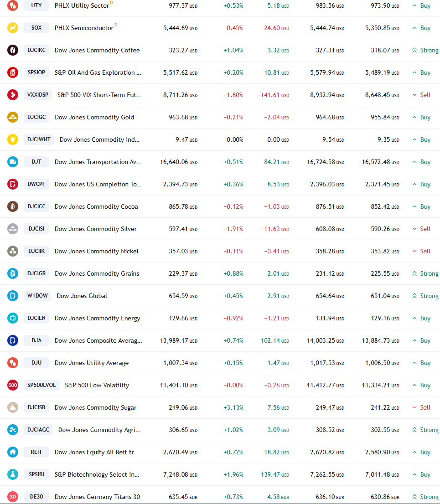Click the SP500LVOL red 500 icon
Image resolution: width=440 pixels, height=504 pixels.
13,385
